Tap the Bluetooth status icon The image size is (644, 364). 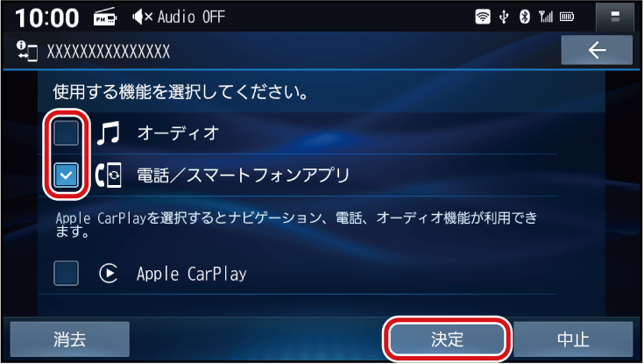point(525,17)
